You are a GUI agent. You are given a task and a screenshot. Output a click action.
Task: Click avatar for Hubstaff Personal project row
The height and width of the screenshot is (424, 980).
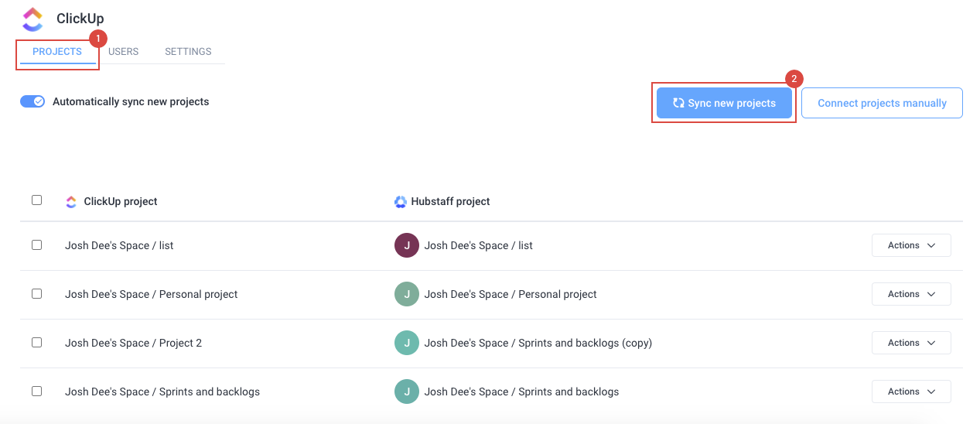(407, 294)
